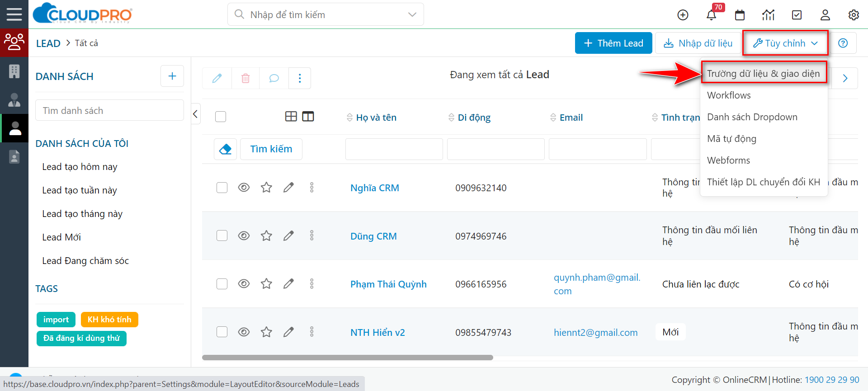The height and width of the screenshot is (391, 868).
Task: View Phạm Thái Quỳnh via eye icon
Action: (x=244, y=283)
